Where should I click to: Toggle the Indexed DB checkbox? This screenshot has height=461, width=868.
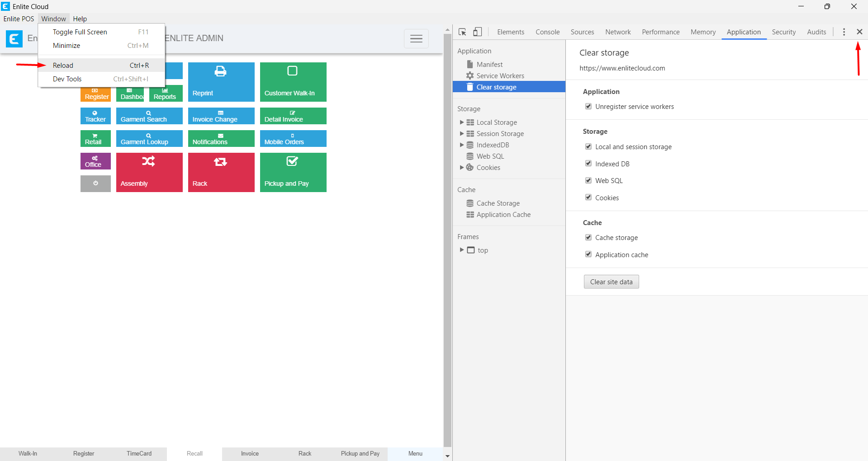pos(588,164)
